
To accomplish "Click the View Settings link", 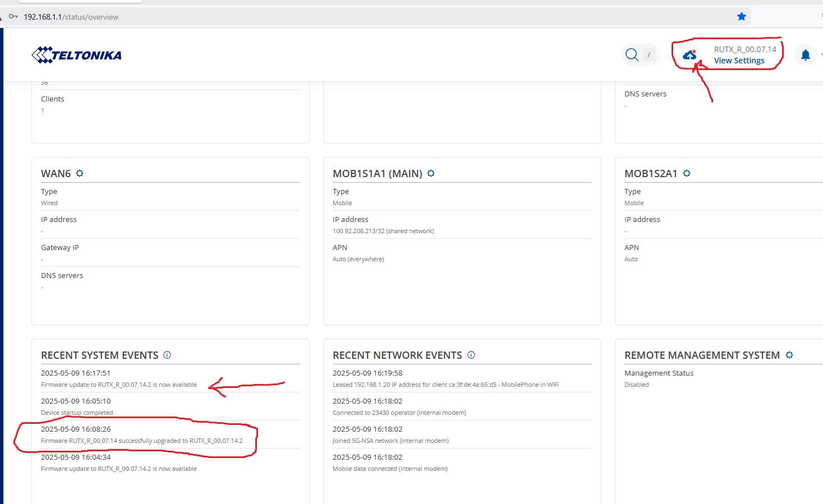I will point(739,61).
